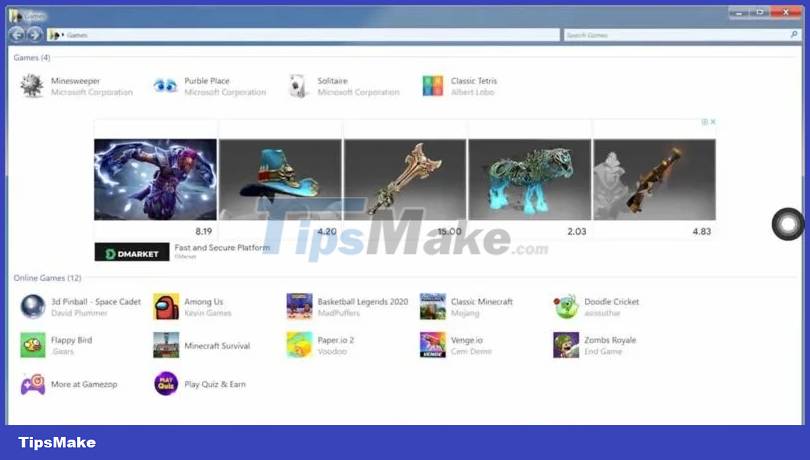Click the 3d Pinball - Space Cadet text
The image size is (810, 460).
coord(96,301)
